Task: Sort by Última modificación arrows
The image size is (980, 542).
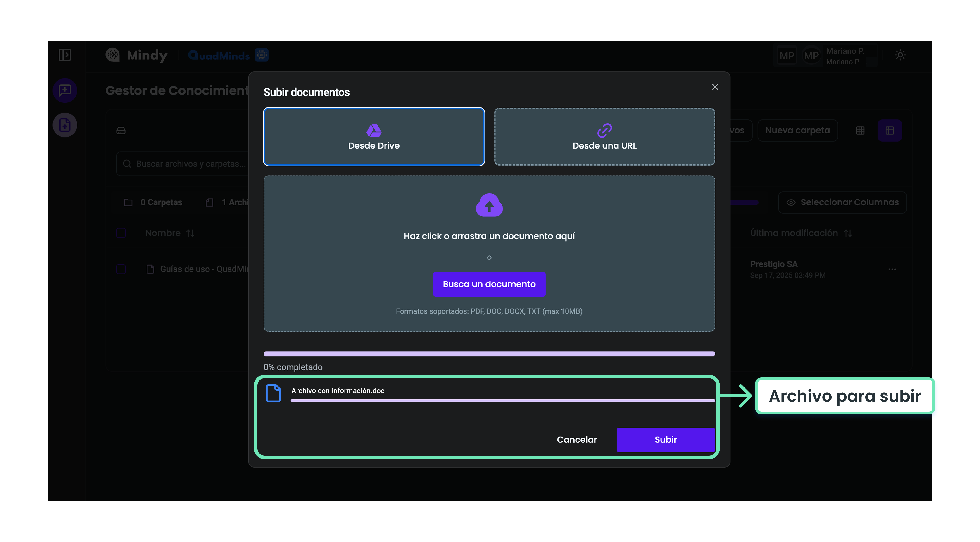Action: (848, 233)
